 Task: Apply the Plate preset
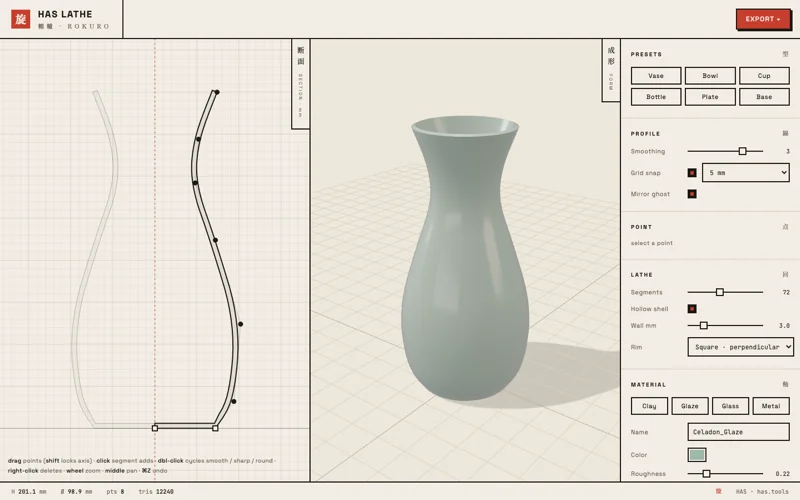point(710,96)
